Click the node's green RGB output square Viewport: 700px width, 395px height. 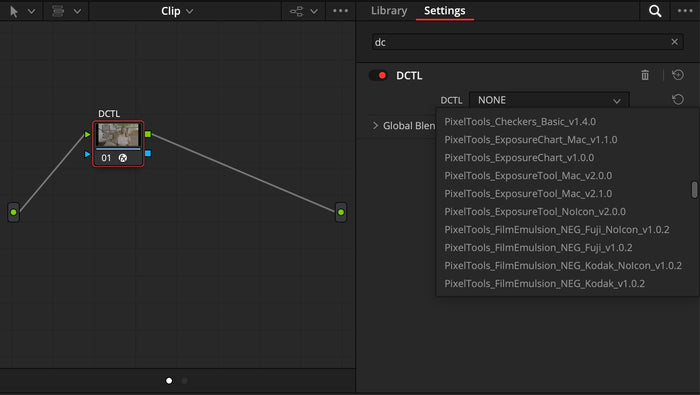pyautogui.click(x=148, y=134)
